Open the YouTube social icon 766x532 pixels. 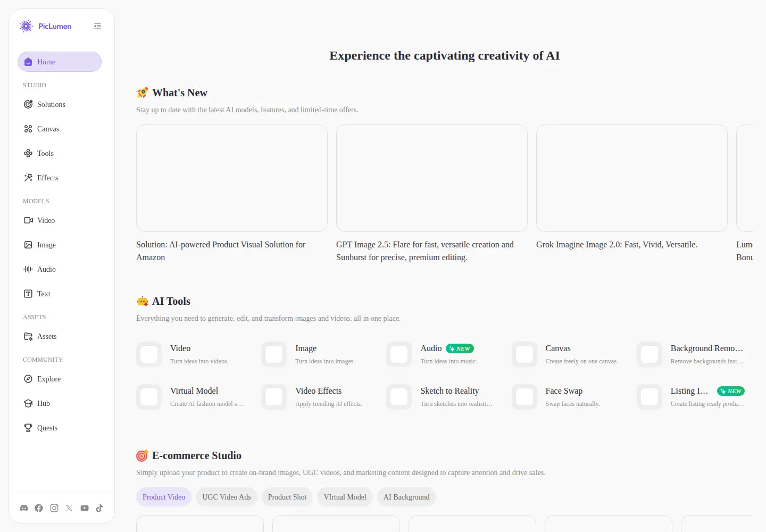(85, 508)
